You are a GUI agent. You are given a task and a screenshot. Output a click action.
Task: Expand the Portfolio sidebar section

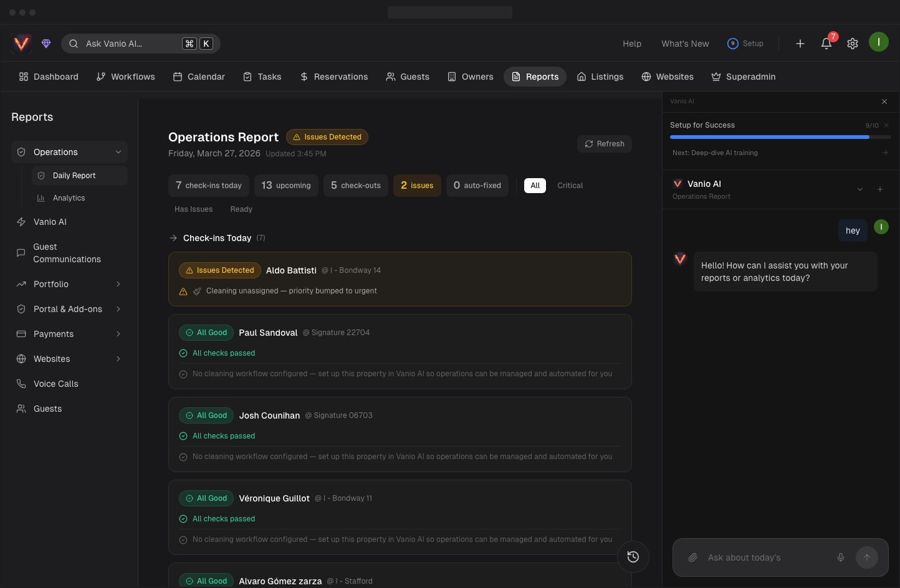point(118,284)
